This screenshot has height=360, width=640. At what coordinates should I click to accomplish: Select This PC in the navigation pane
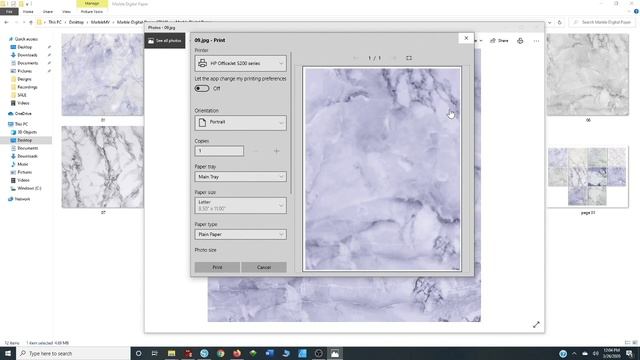point(21,124)
